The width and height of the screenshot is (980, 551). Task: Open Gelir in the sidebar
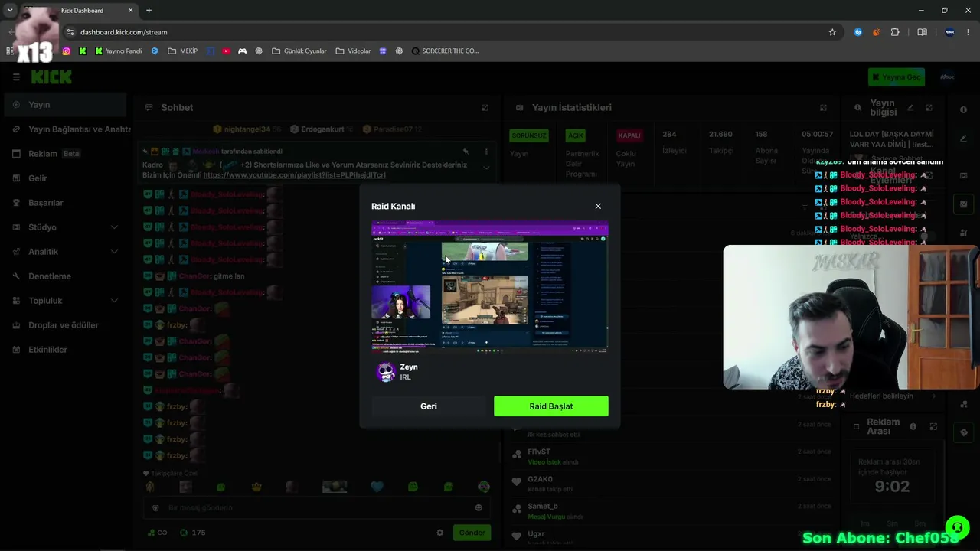[x=64, y=178]
